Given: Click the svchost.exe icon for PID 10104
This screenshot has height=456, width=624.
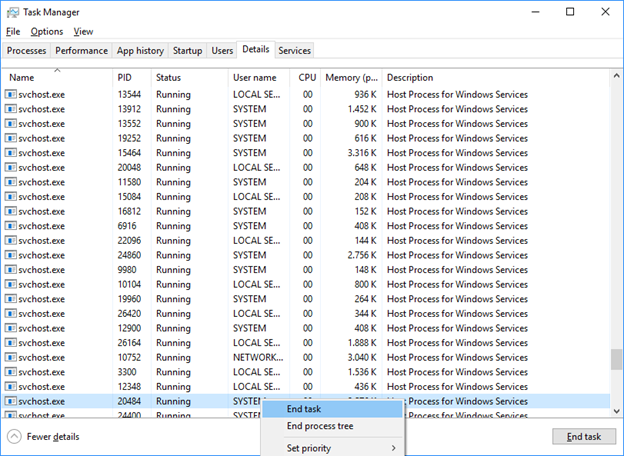Looking at the screenshot, I should click(x=10, y=284).
